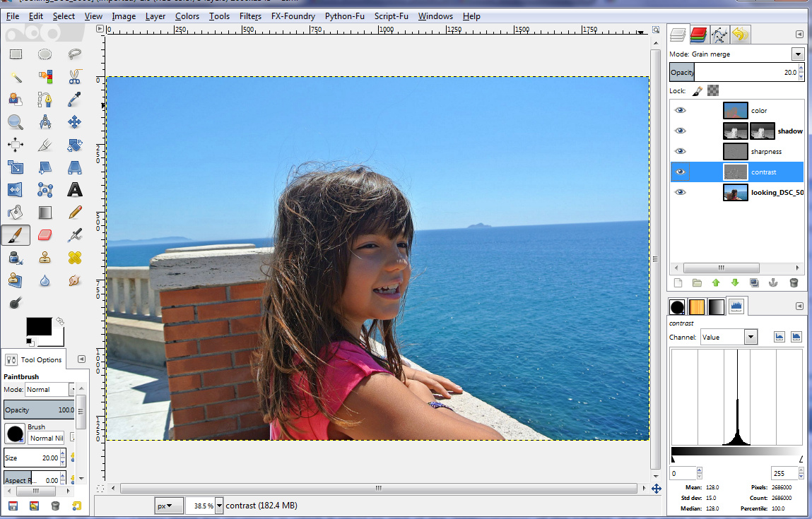This screenshot has height=519, width=812.
Task: Select the Ellipse Select tool
Action: (x=45, y=54)
